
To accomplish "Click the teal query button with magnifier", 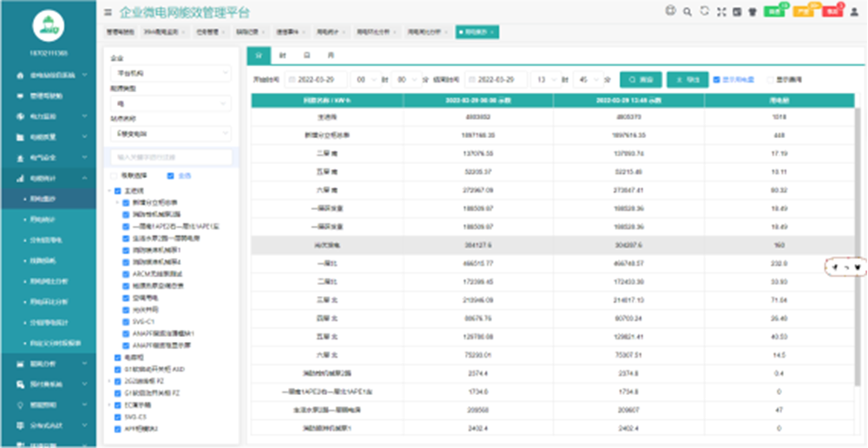I will (640, 79).
